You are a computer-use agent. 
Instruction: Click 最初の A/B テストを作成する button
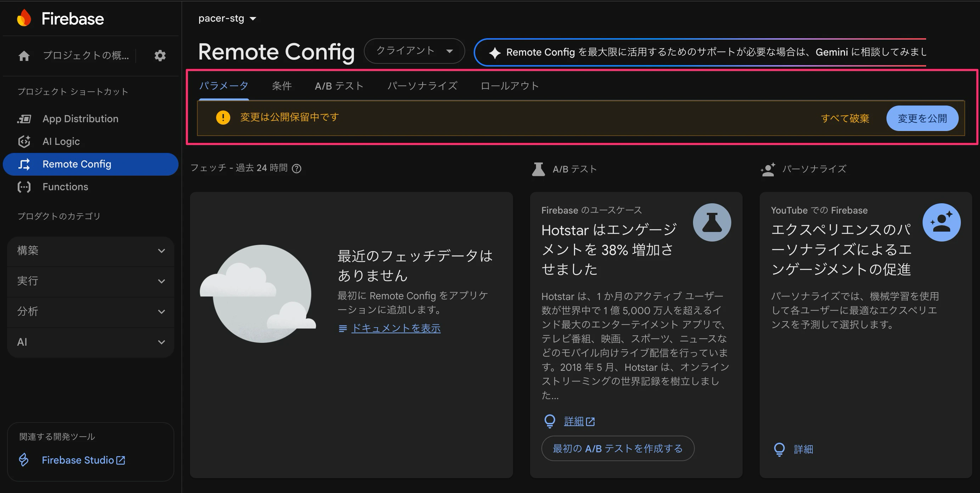pyautogui.click(x=618, y=448)
